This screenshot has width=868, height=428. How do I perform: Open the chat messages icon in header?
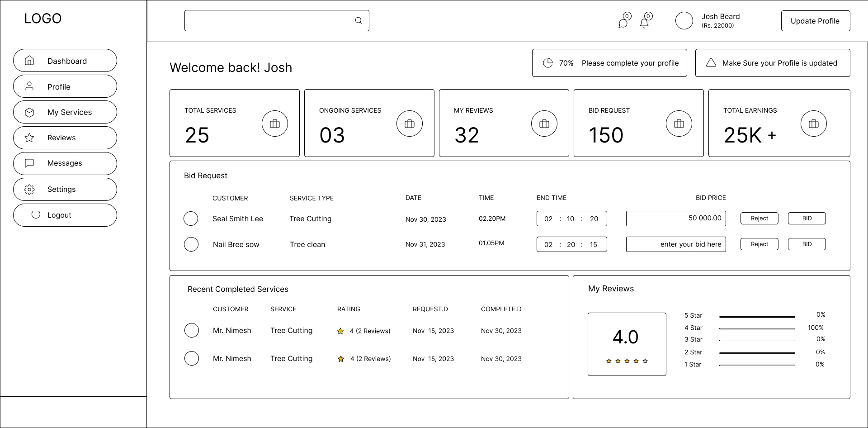click(x=623, y=23)
